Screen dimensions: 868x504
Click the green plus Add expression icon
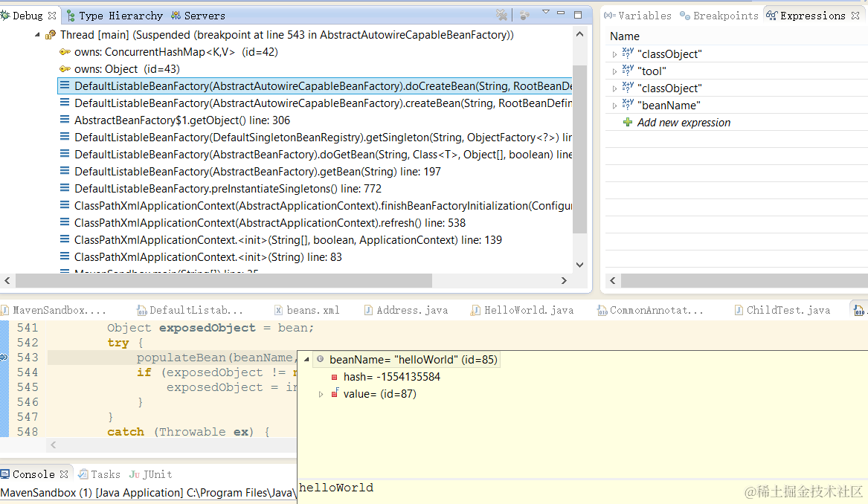[x=628, y=122]
